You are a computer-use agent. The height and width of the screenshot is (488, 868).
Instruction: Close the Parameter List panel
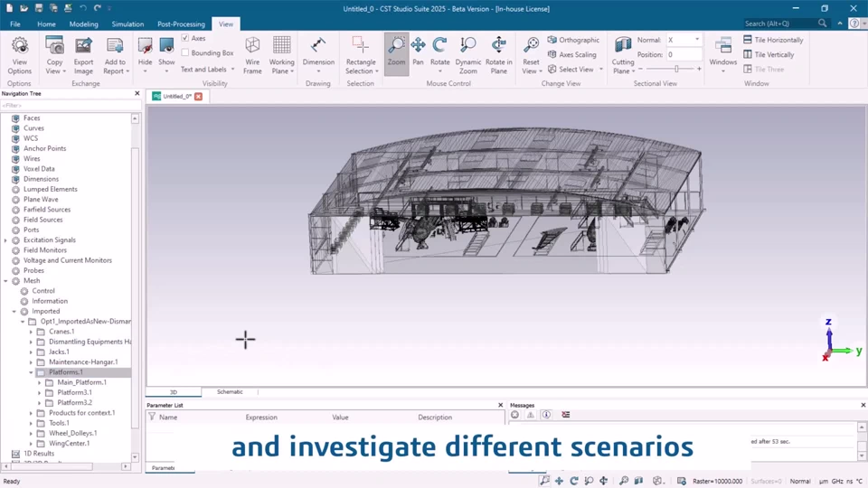pyautogui.click(x=500, y=405)
